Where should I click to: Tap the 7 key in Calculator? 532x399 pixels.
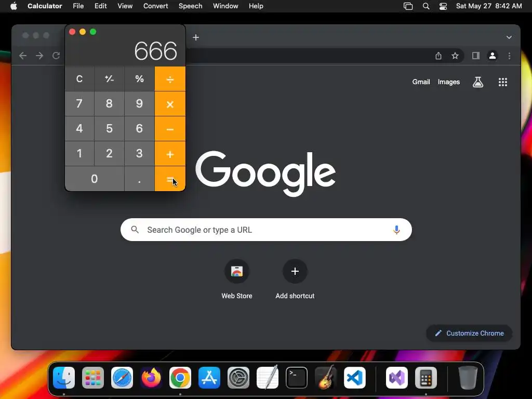coord(79,104)
